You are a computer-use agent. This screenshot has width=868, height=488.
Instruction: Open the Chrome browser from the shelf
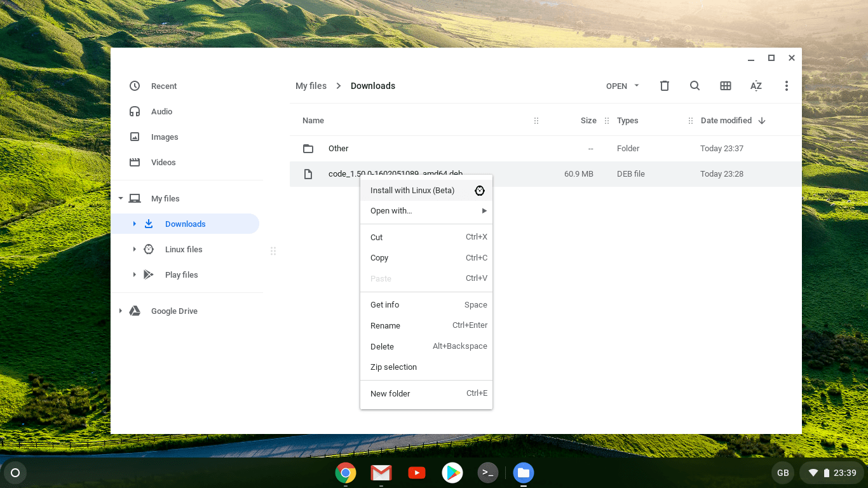coord(346,473)
